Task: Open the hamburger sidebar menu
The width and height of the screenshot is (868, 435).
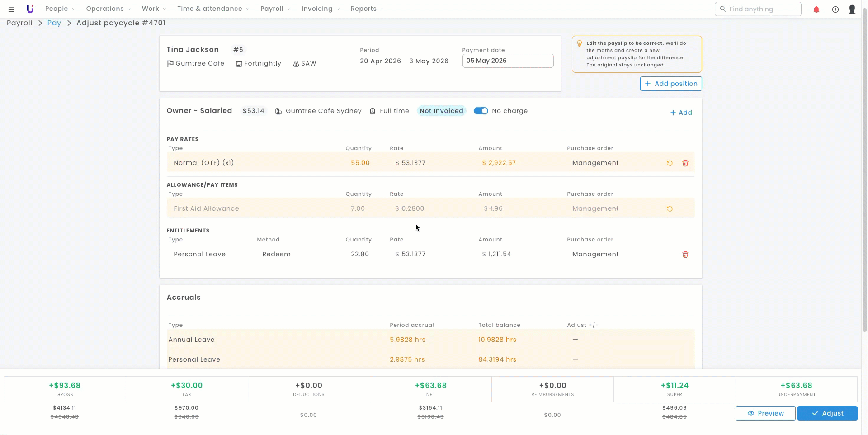Action: click(x=11, y=9)
